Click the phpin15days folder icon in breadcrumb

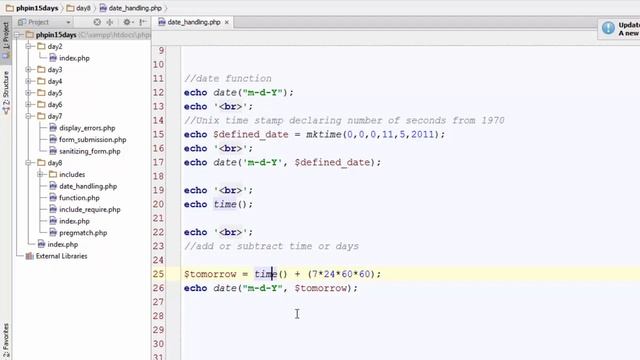[x=10, y=8]
